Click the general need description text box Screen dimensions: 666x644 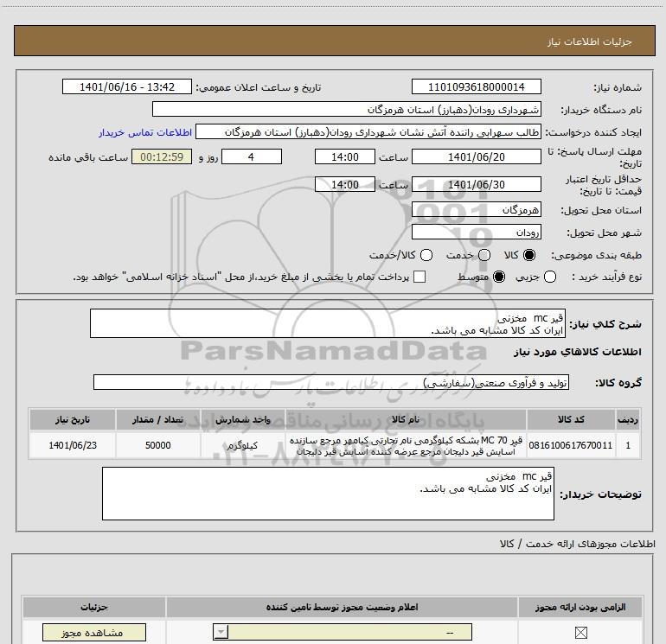(x=328, y=323)
